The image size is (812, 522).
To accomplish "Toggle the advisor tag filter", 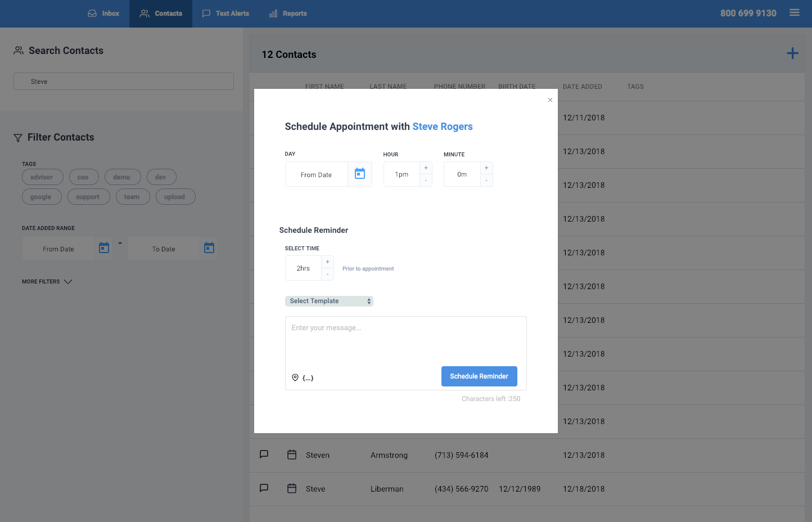I will point(42,177).
